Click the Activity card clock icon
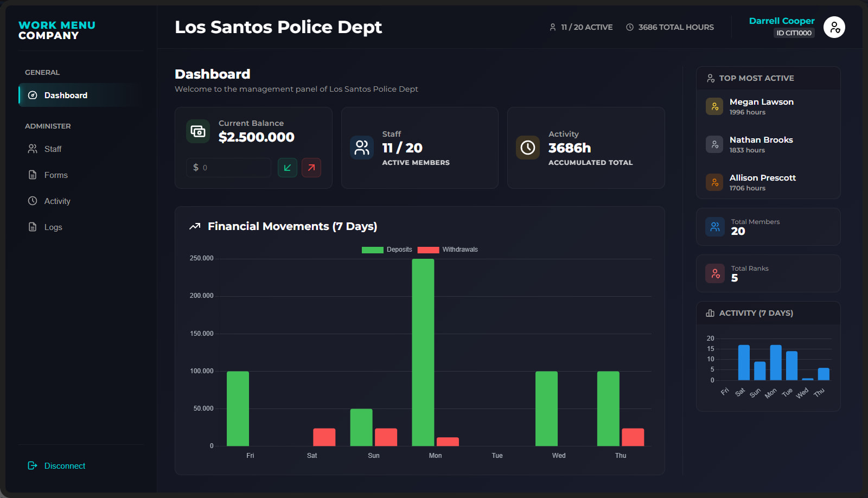This screenshot has width=868, height=498. pos(528,148)
